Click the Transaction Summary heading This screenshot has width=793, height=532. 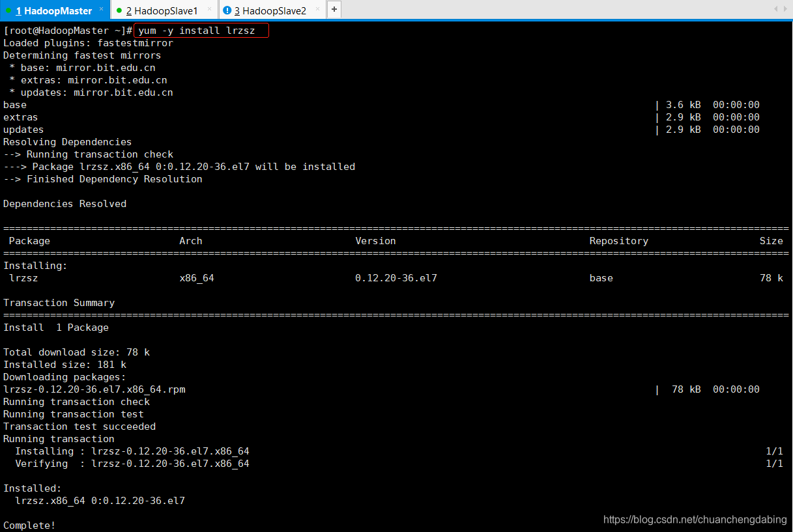(x=59, y=303)
